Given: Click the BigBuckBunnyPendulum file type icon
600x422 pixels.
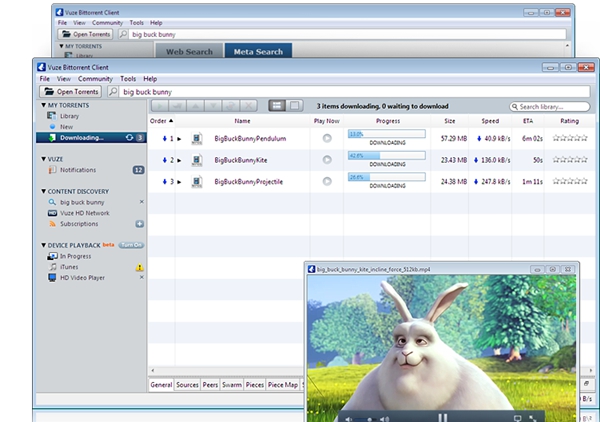Looking at the screenshot, I should (x=197, y=138).
